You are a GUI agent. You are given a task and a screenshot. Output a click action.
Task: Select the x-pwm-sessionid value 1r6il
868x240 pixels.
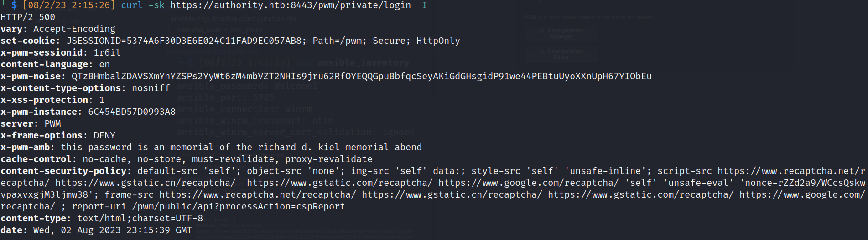(x=107, y=52)
